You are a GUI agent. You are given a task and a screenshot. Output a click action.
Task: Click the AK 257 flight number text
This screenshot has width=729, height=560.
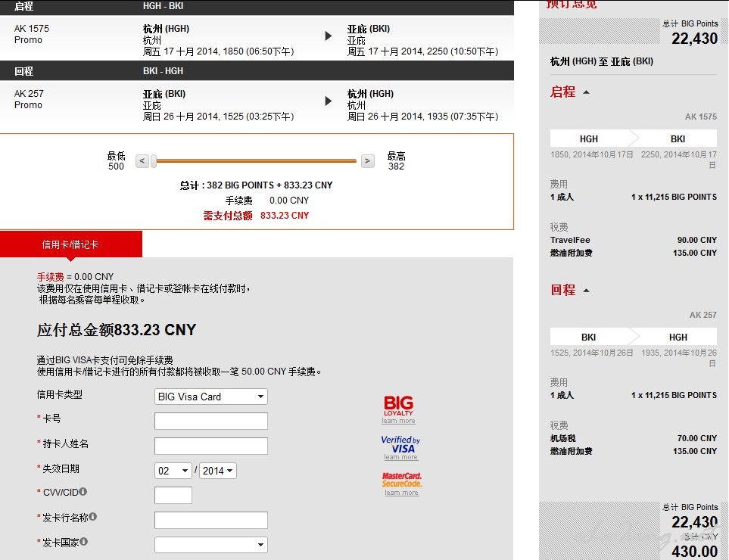point(29,93)
